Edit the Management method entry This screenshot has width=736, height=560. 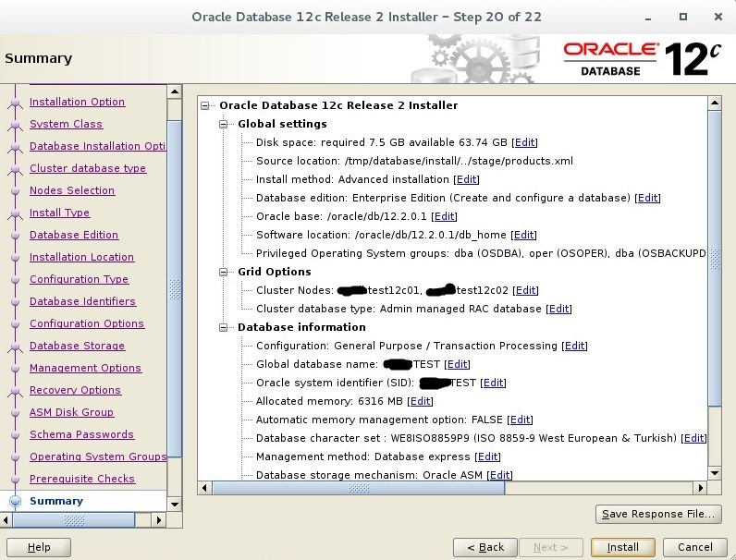click(x=487, y=457)
